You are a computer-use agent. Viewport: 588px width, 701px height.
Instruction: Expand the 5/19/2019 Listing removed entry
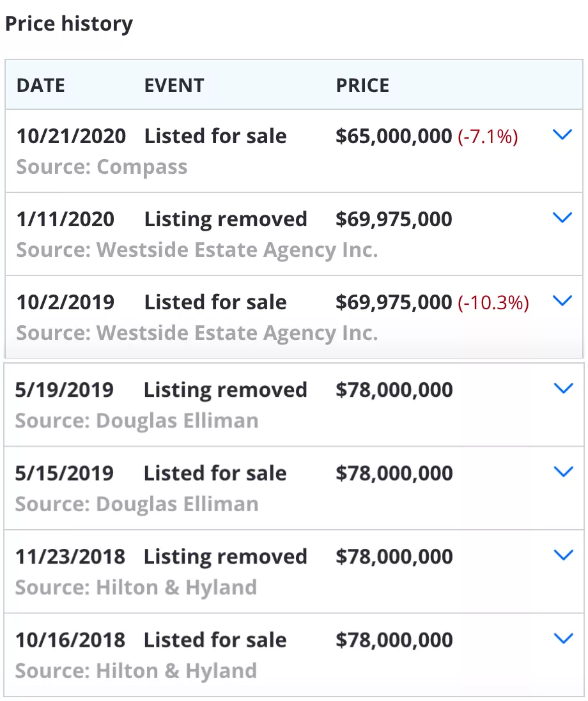click(x=563, y=389)
